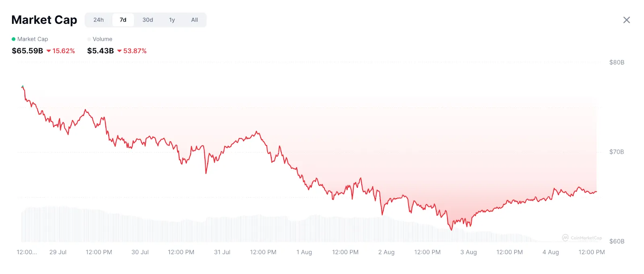The height and width of the screenshot is (274, 644).
Task: Click the gray Volume legend dot
Action: click(89, 39)
